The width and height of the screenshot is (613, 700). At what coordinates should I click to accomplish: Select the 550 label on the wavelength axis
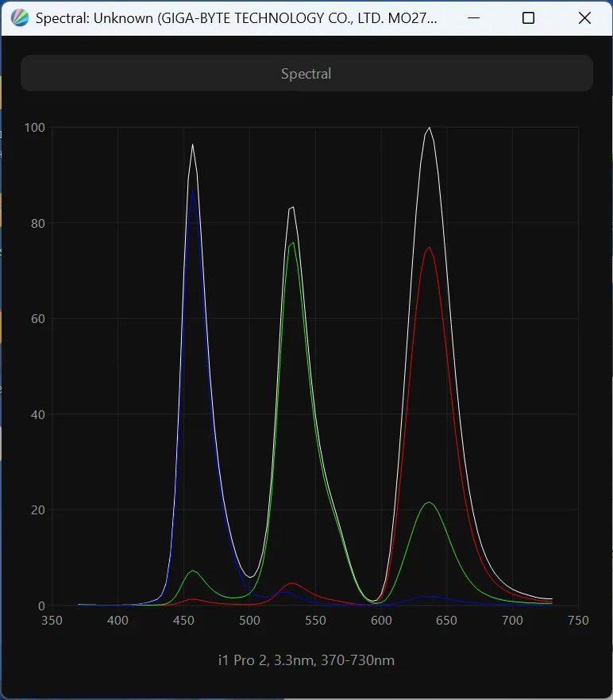tap(315, 621)
